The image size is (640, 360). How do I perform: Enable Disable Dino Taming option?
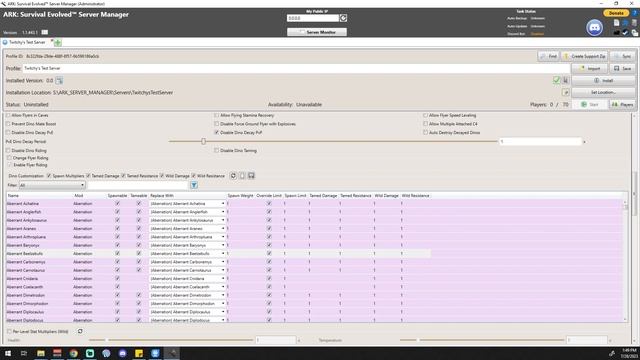[217, 151]
